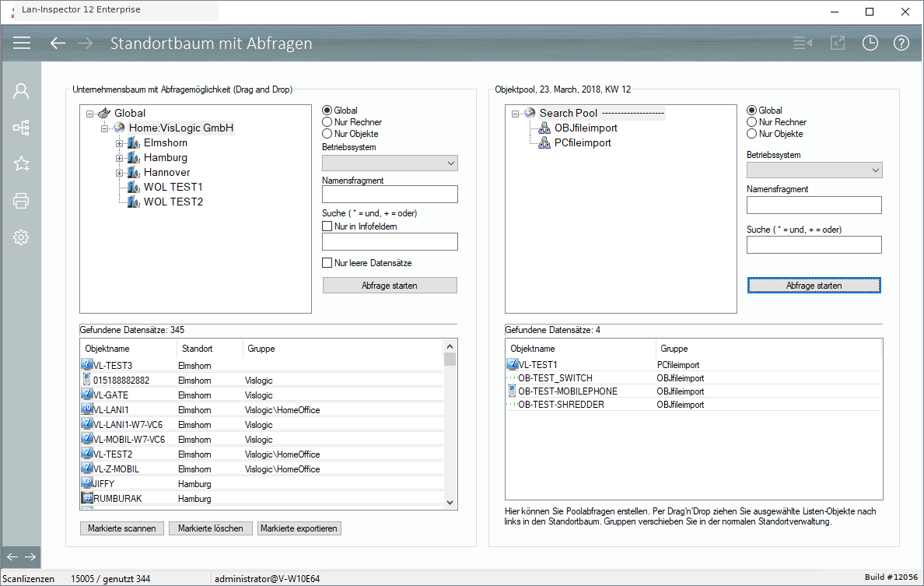Expand the Hamburg tree node
Viewport: 924px width, 586px height.
coord(119,158)
